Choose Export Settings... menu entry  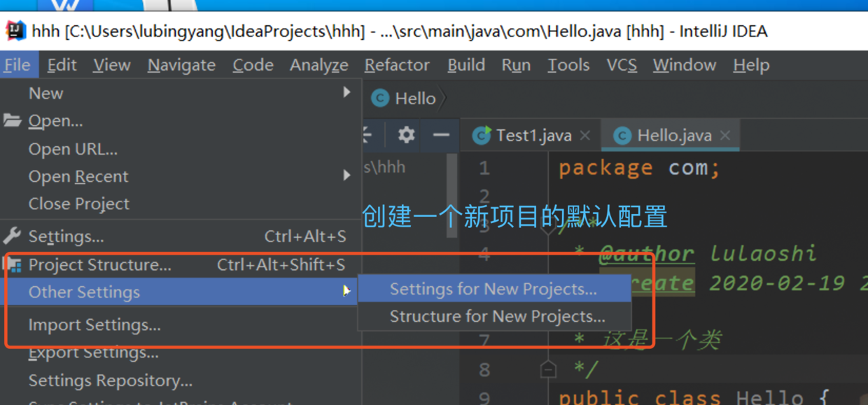pyautogui.click(x=181, y=353)
